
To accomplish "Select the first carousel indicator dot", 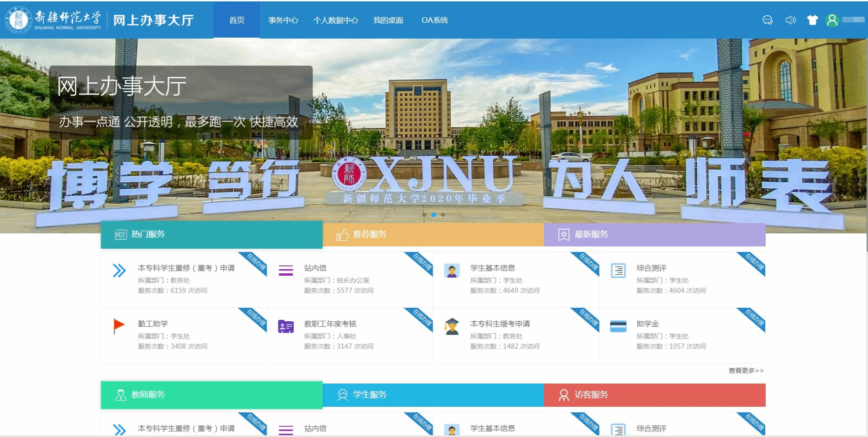I will pyautogui.click(x=424, y=215).
